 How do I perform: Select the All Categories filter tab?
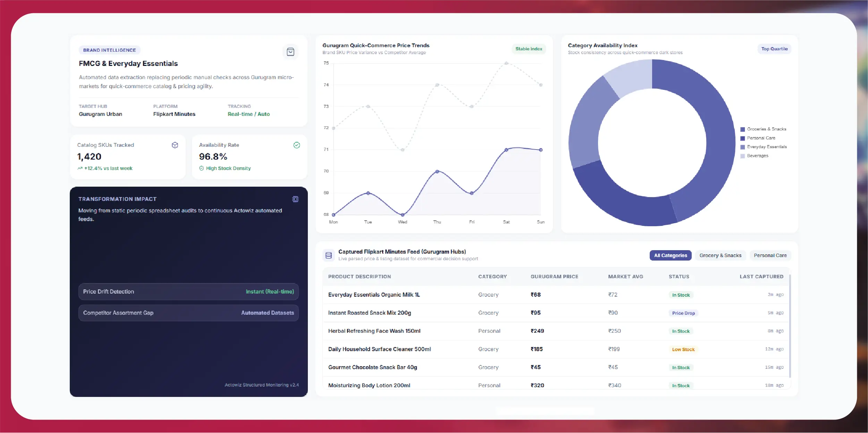pos(671,255)
